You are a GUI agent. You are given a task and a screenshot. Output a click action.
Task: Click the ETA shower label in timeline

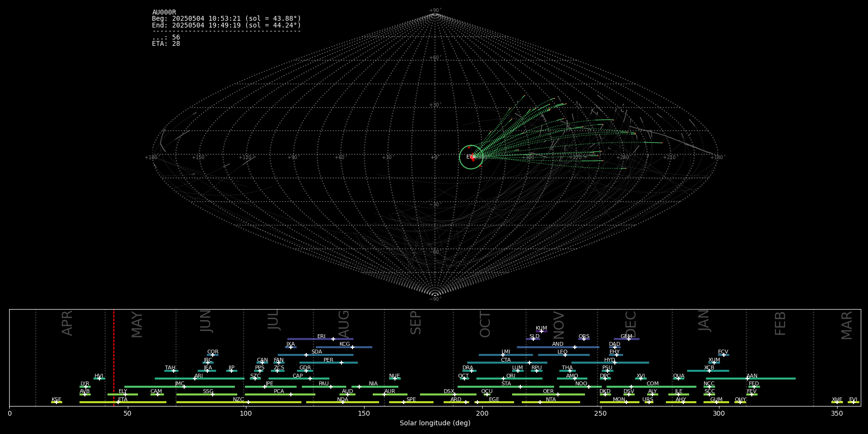[x=123, y=400]
